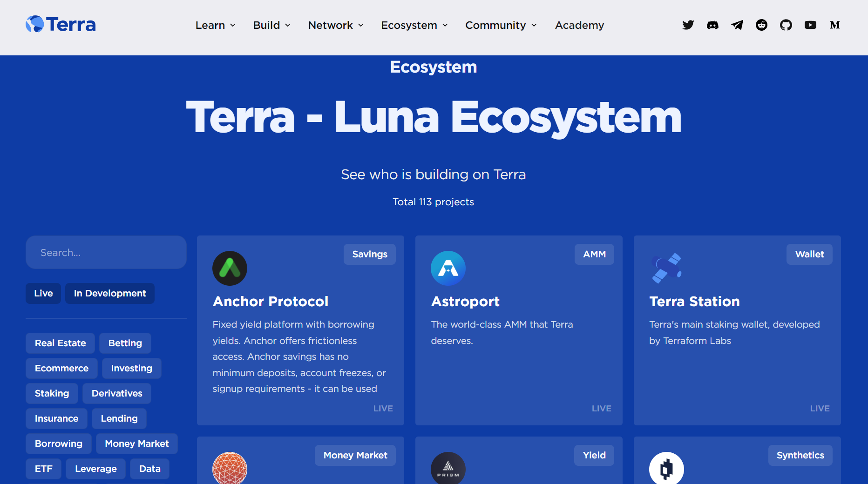Expand the Build dropdown menu
This screenshot has height=484, width=868.
[271, 25]
